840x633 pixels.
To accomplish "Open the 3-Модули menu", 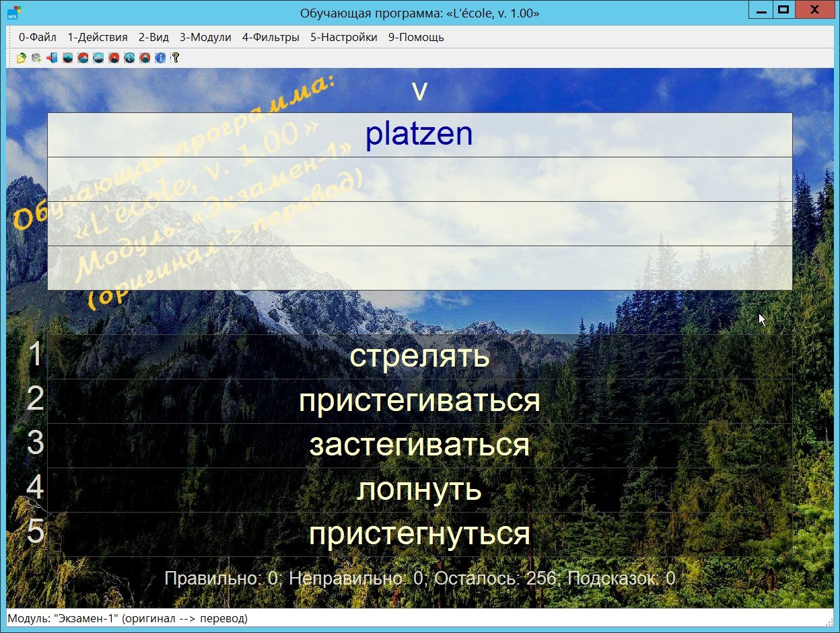I will [205, 38].
